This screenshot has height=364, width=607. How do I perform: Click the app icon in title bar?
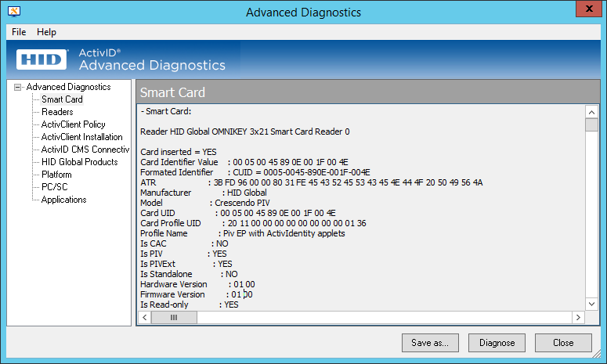(x=14, y=12)
